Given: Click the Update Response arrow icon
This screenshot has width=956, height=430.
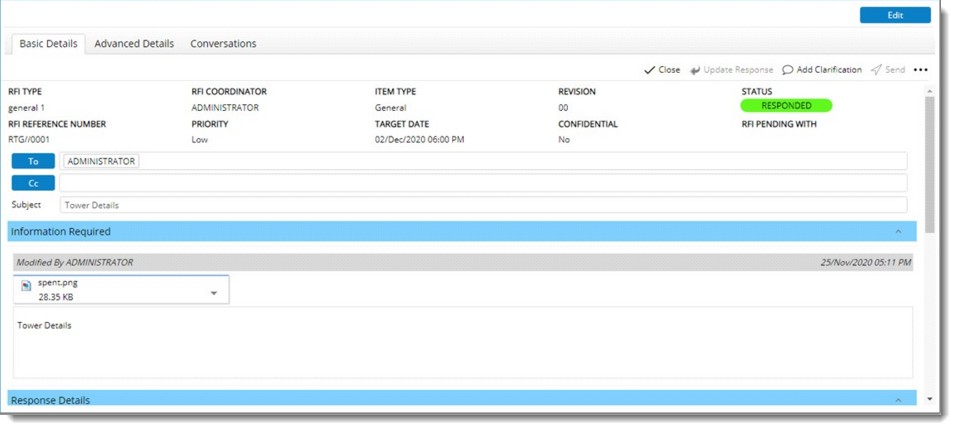Looking at the screenshot, I should point(696,70).
